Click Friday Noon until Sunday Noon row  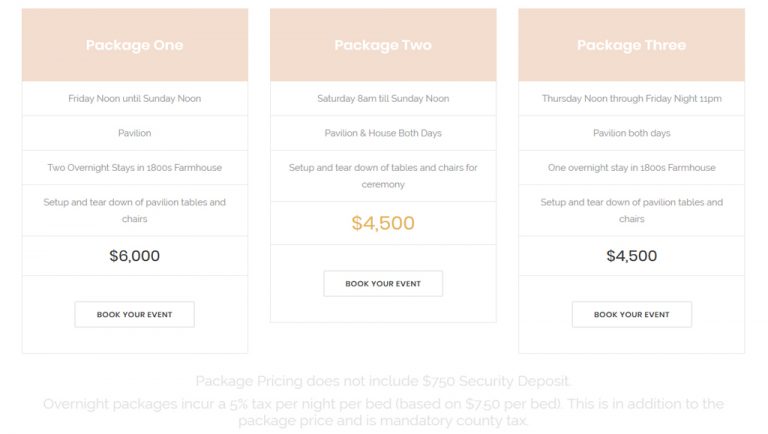[135, 98]
